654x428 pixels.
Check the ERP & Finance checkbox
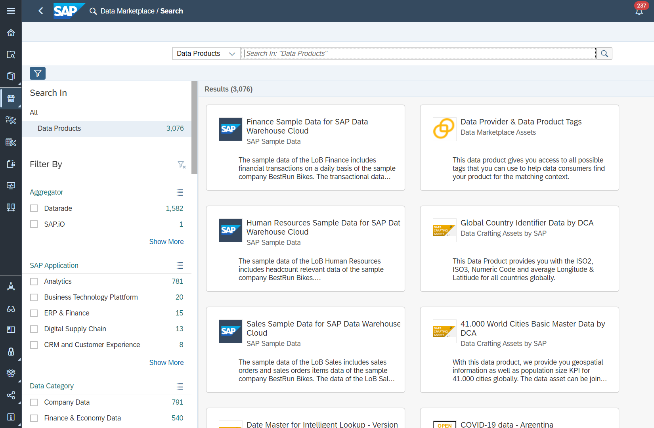[x=34, y=313]
